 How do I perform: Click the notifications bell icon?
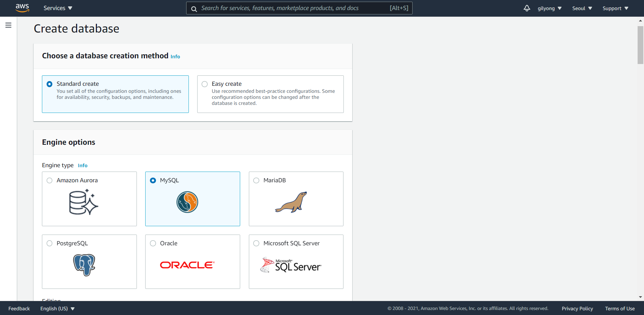click(527, 8)
